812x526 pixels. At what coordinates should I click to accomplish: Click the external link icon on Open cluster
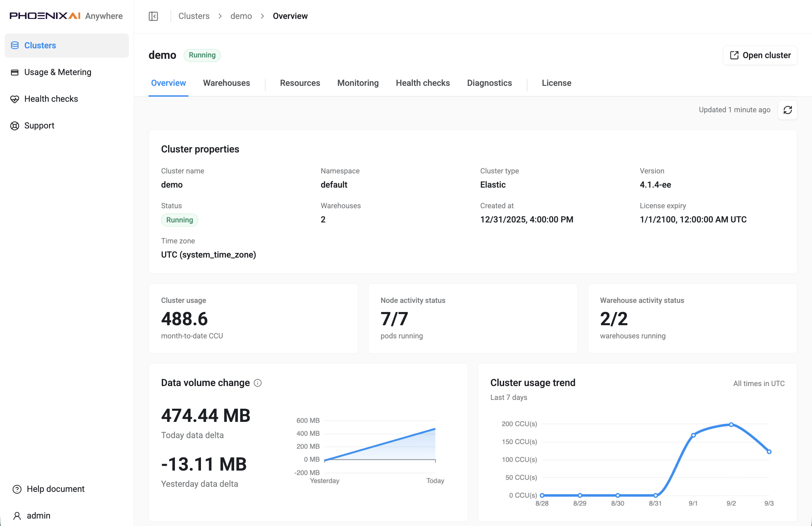(734, 55)
